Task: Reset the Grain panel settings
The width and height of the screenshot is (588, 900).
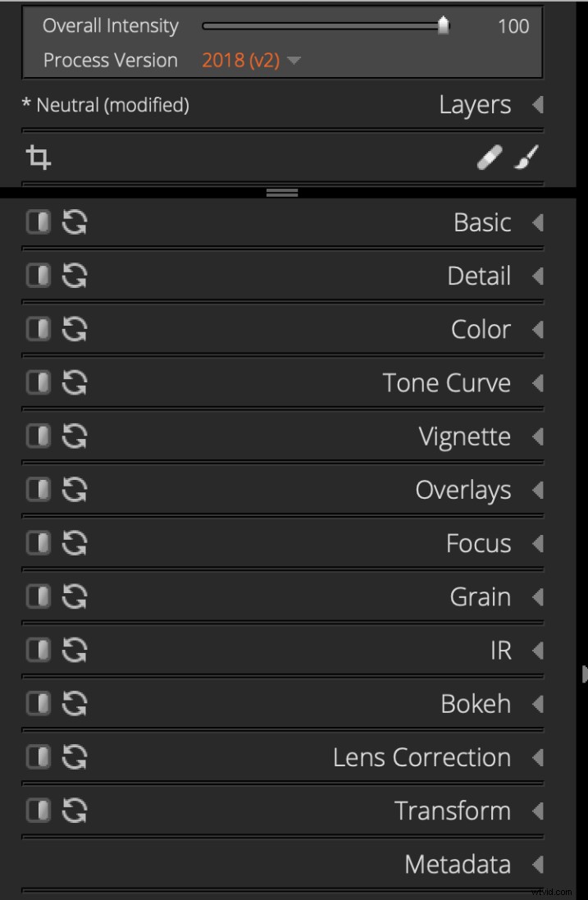Action: 74,596
